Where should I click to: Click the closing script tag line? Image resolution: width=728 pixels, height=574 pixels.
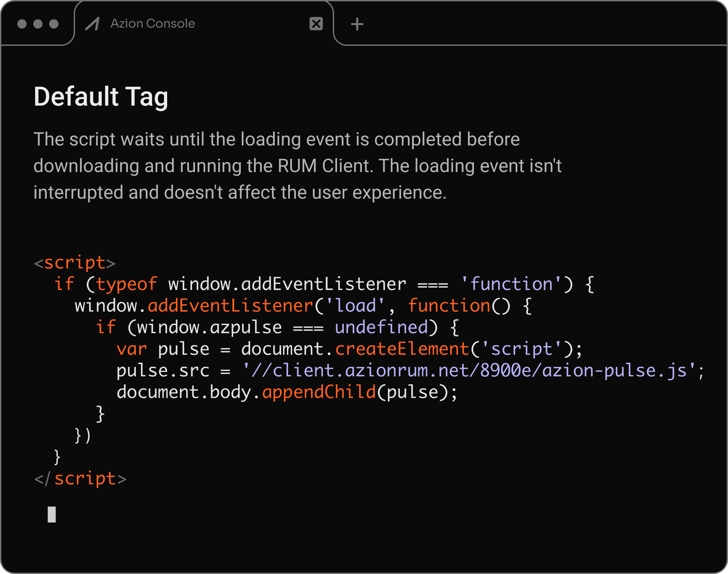(81, 479)
